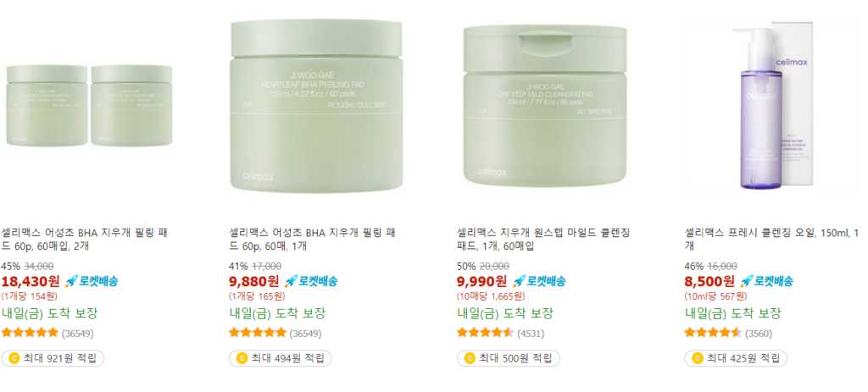Click coin icon in 494원 reward badge
868x392 pixels.
point(242,358)
